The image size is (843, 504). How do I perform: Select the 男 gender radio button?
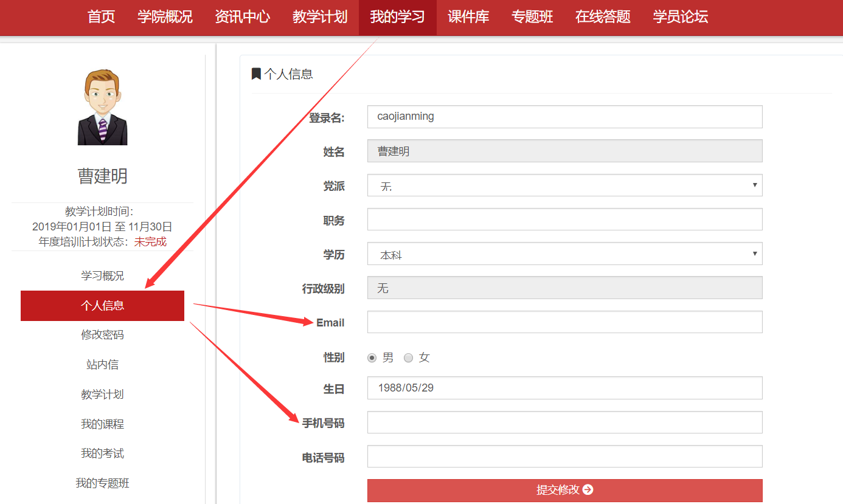tap(372, 358)
